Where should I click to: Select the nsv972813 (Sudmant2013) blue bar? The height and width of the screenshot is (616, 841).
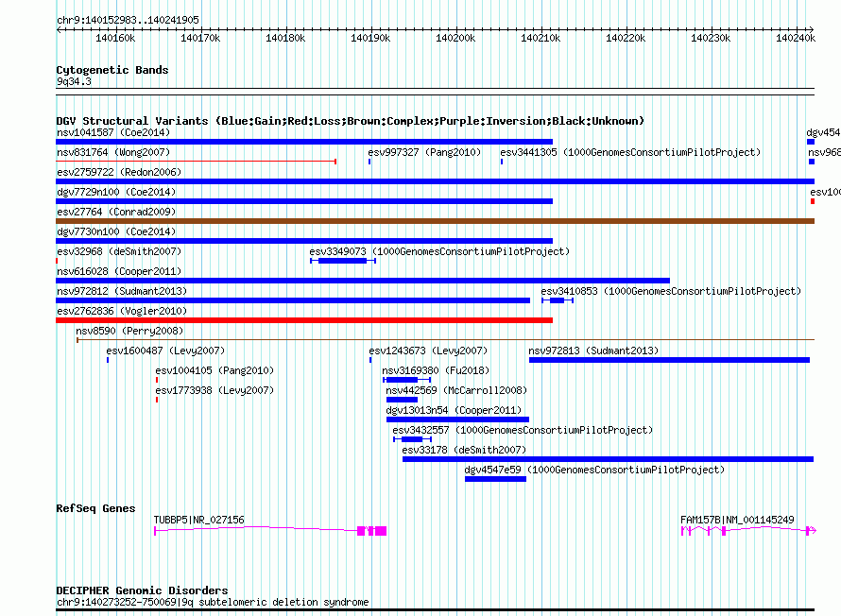coord(669,360)
